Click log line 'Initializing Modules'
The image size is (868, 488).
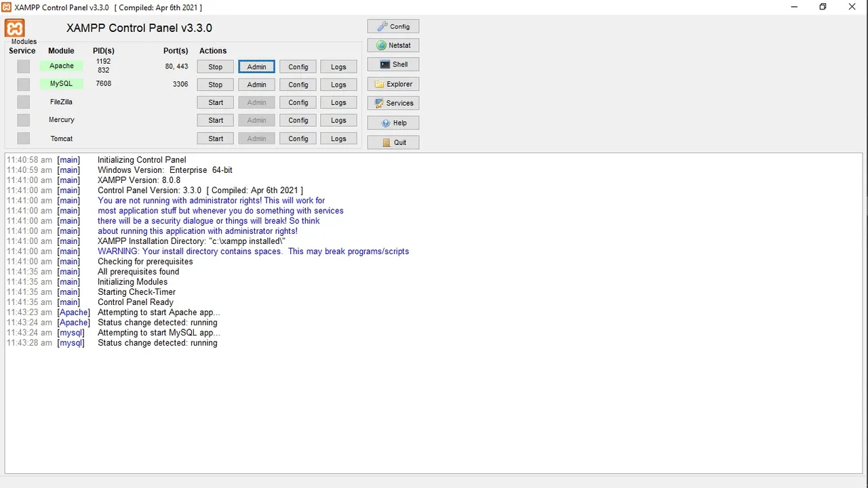point(132,282)
